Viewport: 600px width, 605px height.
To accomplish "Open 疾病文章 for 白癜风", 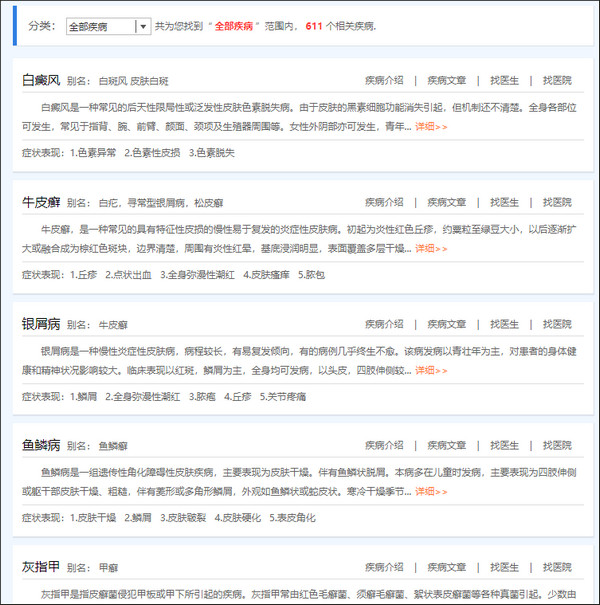I will pyautogui.click(x=447, y=80).
